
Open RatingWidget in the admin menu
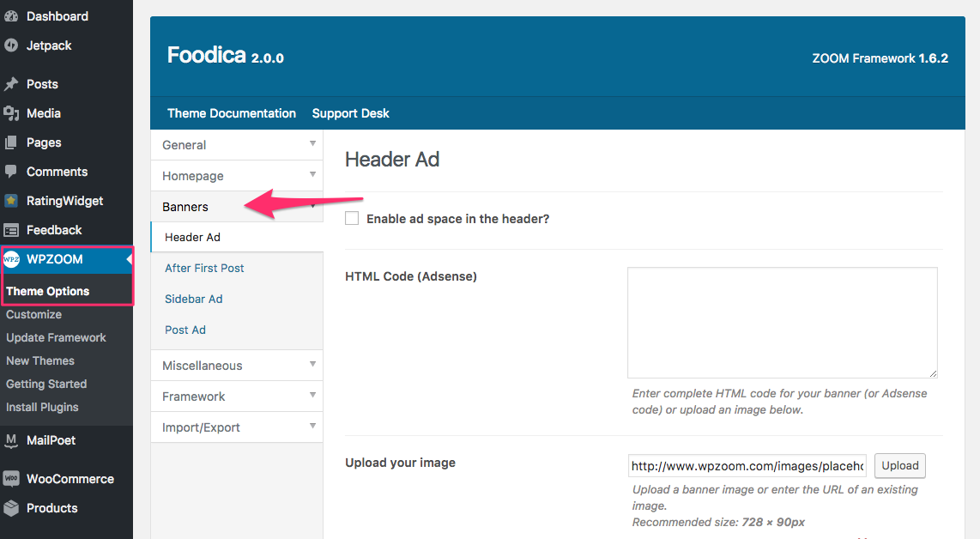click(x=66, y=201)
